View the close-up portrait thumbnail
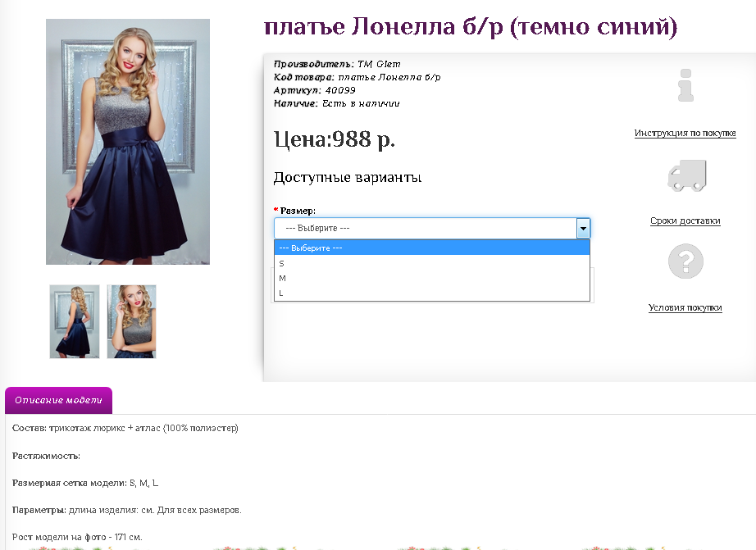756x550 pixels. click(132, 321)
